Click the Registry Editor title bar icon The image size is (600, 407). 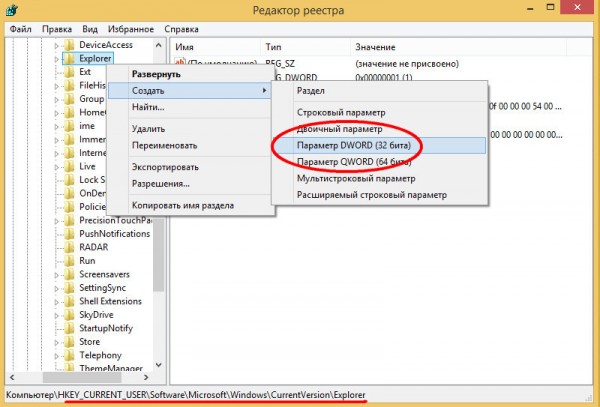click(10, 9)
